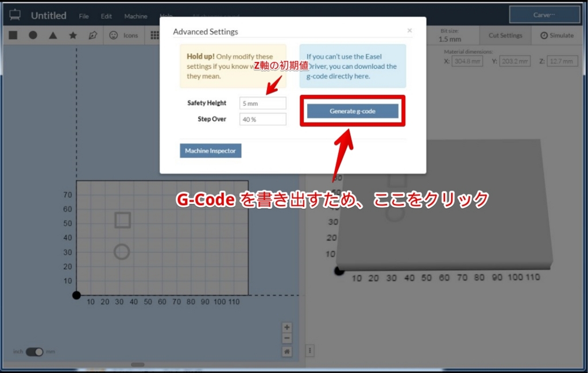Open the Edit menu

coord(106,16)
